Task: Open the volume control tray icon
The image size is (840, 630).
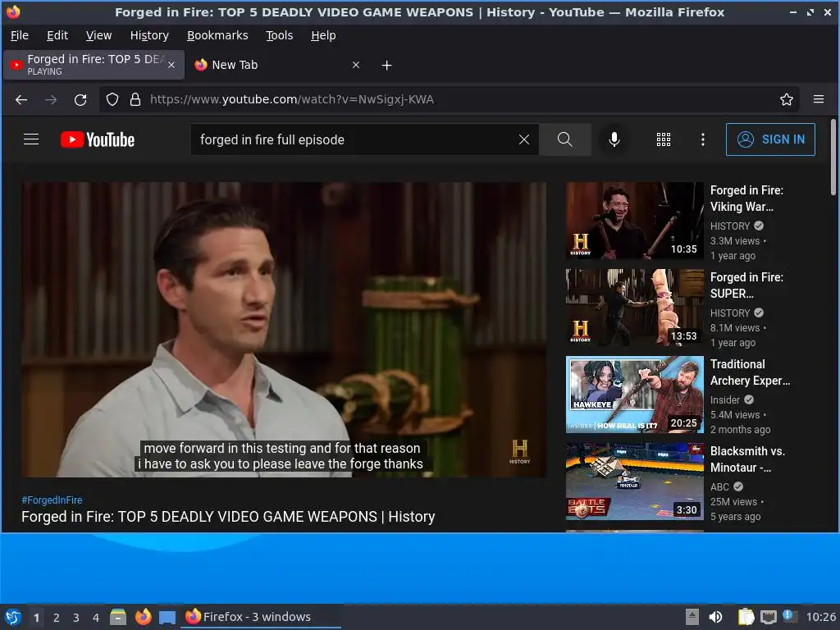Action: click(715, 617)
